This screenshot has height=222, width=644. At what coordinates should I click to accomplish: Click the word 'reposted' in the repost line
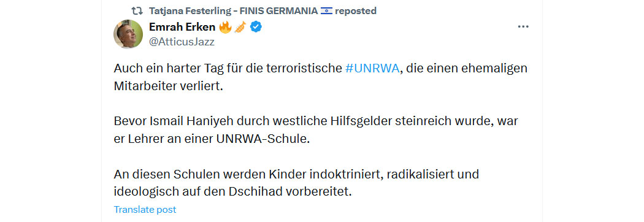click(356, 11)
